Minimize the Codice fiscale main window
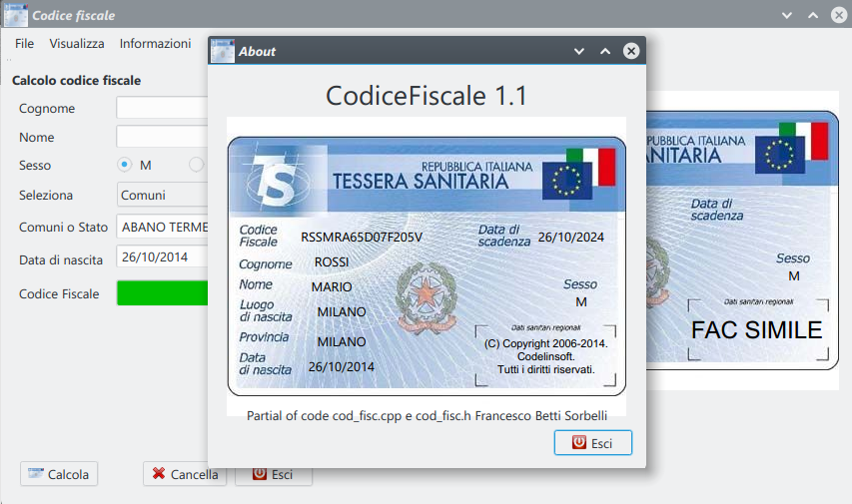 coord(787,15)
